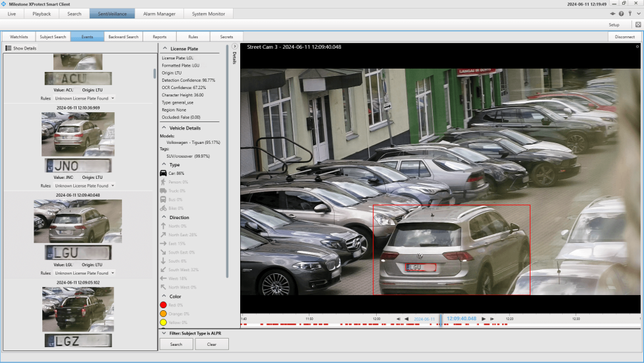Click the status indicator icon beside Help
Image resolution: width=644 pixels, height=363 pixels.
point(613,14)
